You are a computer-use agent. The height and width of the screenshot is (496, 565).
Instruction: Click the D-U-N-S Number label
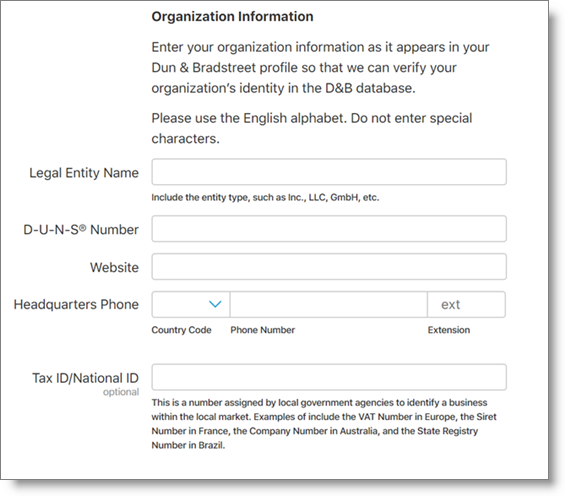click(x=81, y=229)
